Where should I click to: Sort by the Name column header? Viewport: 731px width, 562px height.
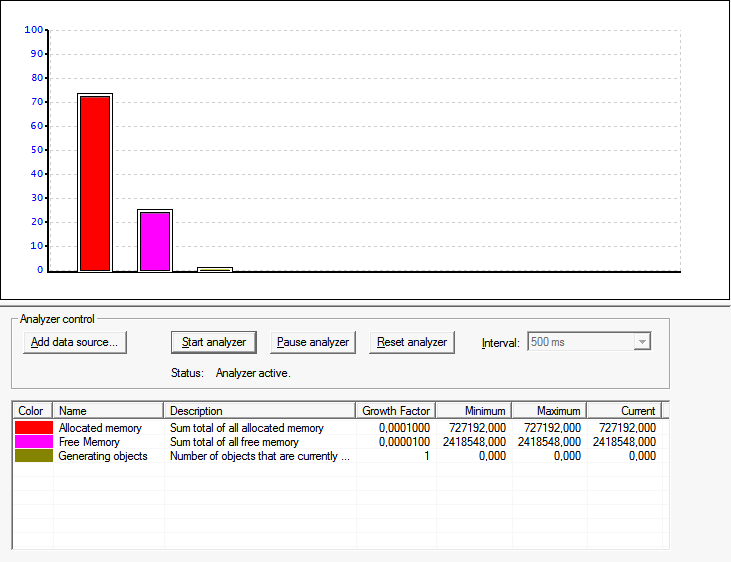[x=108, y=410]
